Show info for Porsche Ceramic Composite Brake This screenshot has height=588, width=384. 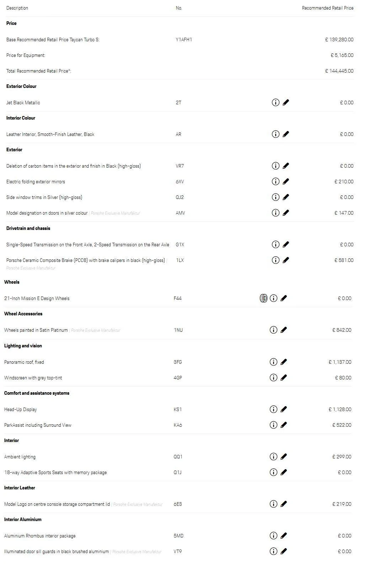(276, 260)
